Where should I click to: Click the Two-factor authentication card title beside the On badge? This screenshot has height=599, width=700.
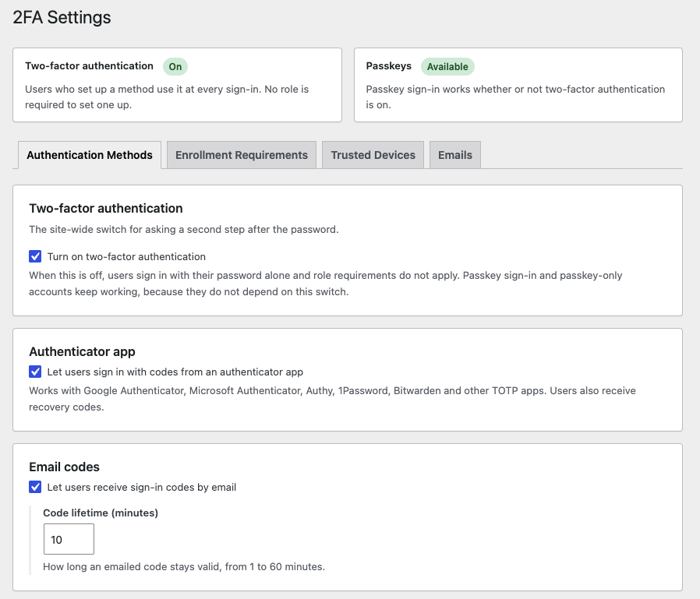89,66
